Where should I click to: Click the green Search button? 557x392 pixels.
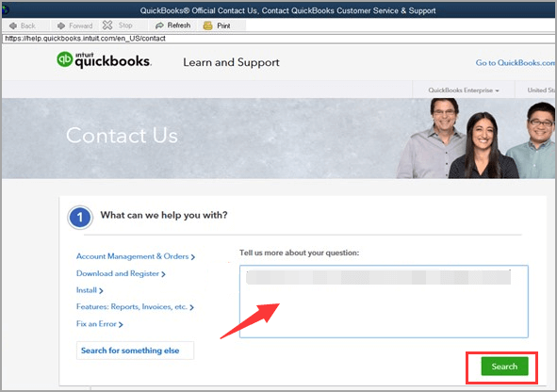(504, 367)
